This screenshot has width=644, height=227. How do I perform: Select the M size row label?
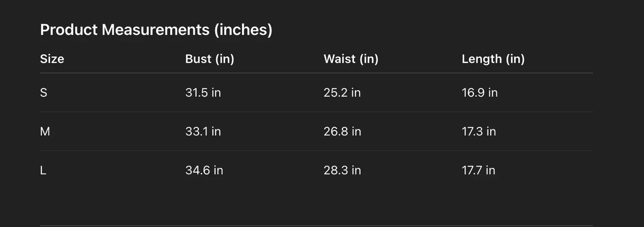[x=45, y=131]
